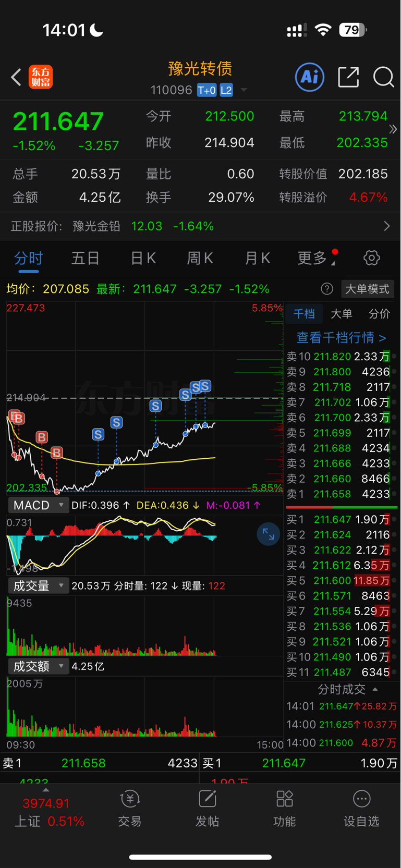Tap the share export icon
The height and width of the screenshot is (868, 401).
(x=348, y=77)
